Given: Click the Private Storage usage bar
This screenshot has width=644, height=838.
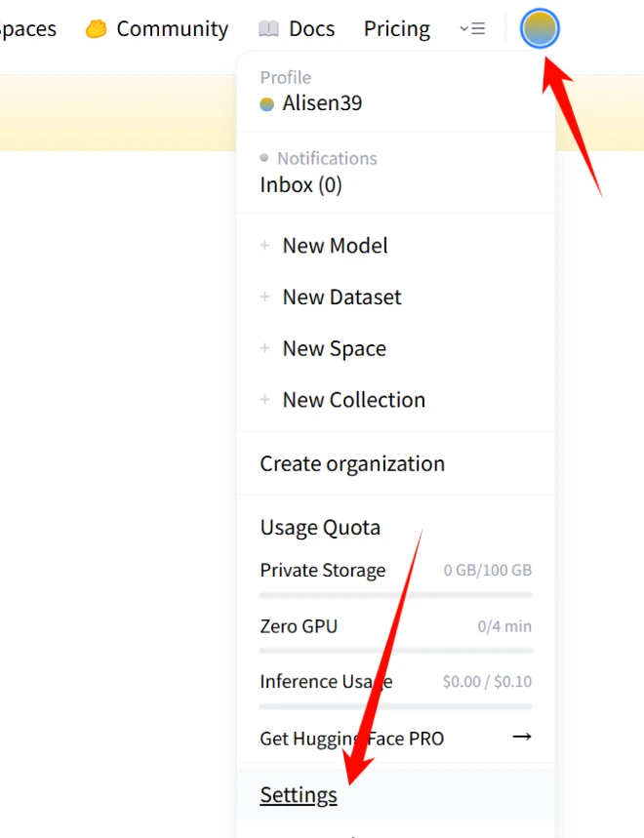Looking at the screenshot, I should click(395, 594).
